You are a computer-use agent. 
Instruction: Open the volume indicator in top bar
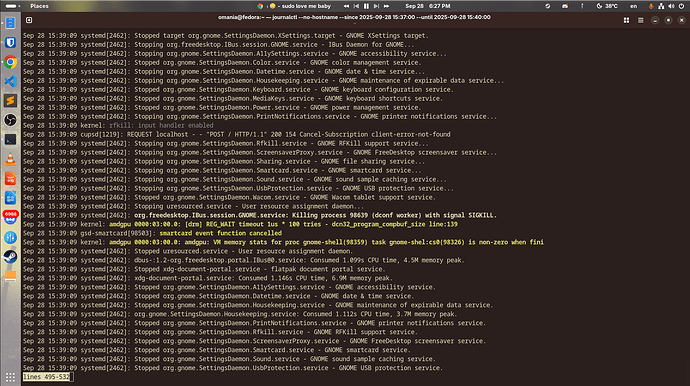pos(671,6)
